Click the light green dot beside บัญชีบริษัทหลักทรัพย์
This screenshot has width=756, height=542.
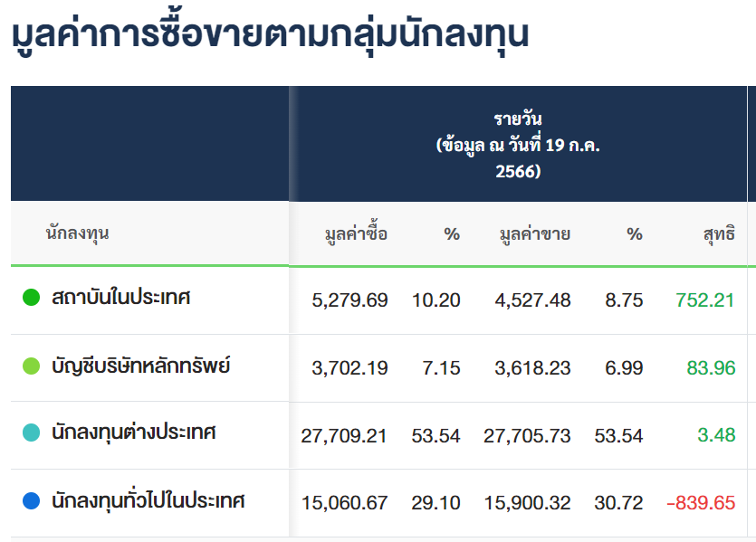point(31,366)
